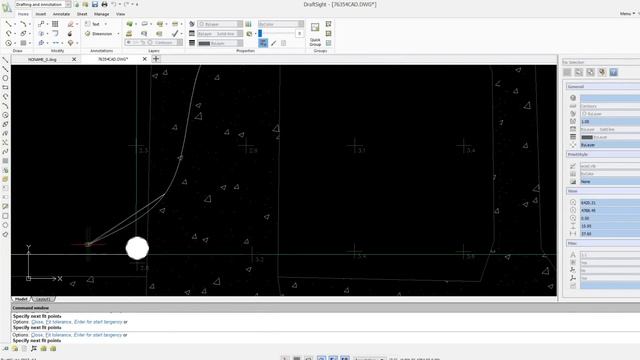The image size is (640, 360).
Task: Expand the Line tool dropdown arrow
Action: click(x=15, y=24)
